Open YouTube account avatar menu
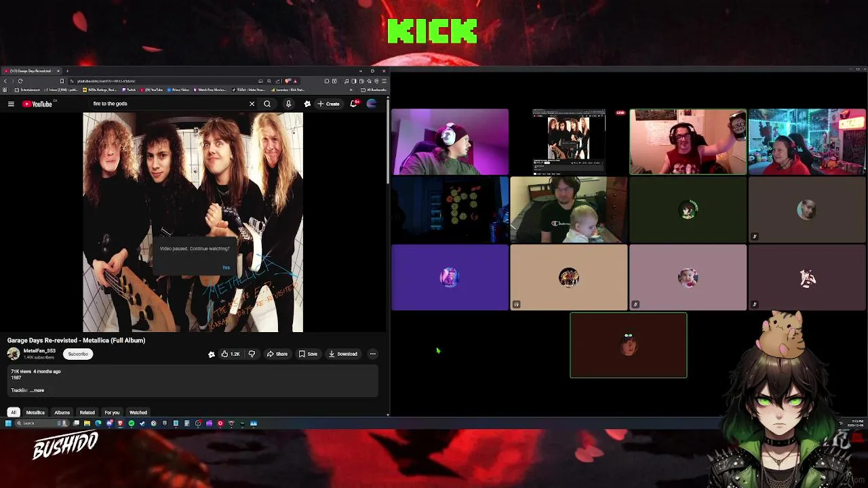Screen dimensions: 868x488 [x=372, y=104]
